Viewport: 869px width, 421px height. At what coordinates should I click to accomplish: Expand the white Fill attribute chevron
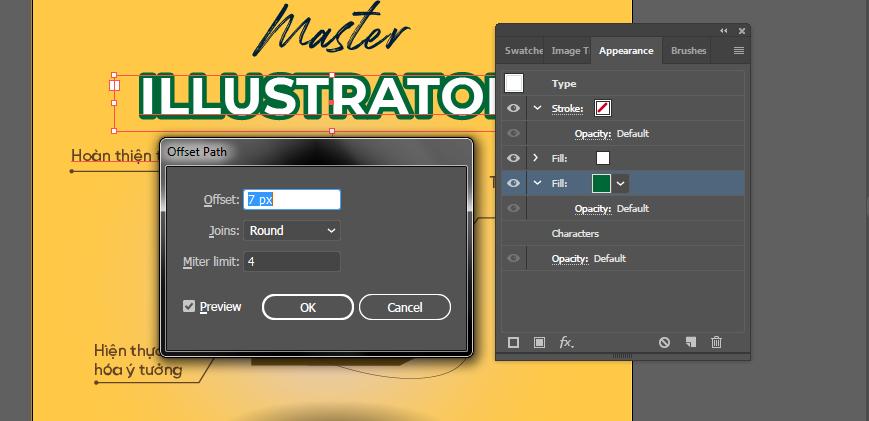535,158
